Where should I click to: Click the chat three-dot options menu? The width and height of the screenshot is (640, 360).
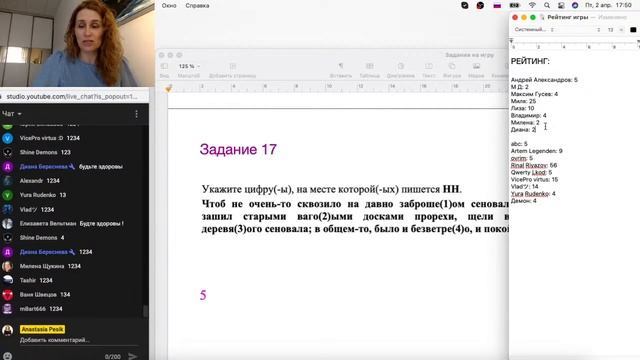pos(136,114)
